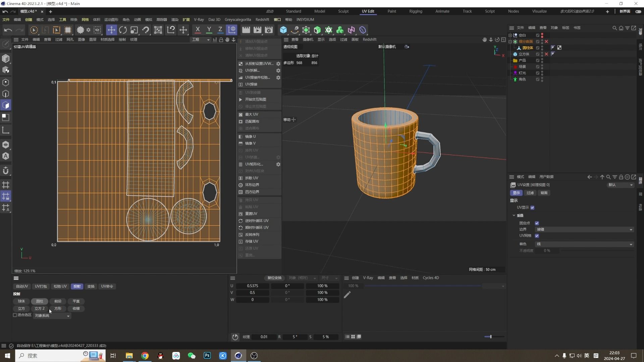This screenshot has height=362, width=644.
Task: Click the 立方 2 projection button
Action: [x=40, y=309]
